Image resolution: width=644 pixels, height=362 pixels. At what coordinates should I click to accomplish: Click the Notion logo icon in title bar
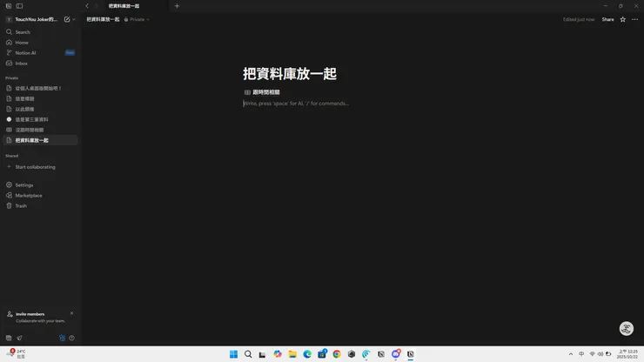(9, 6)
